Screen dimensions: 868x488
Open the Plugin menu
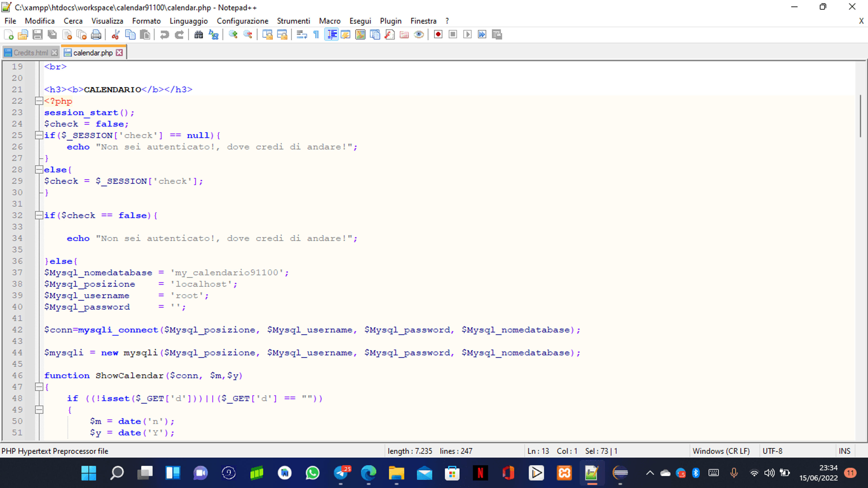[x=391, y=21]
